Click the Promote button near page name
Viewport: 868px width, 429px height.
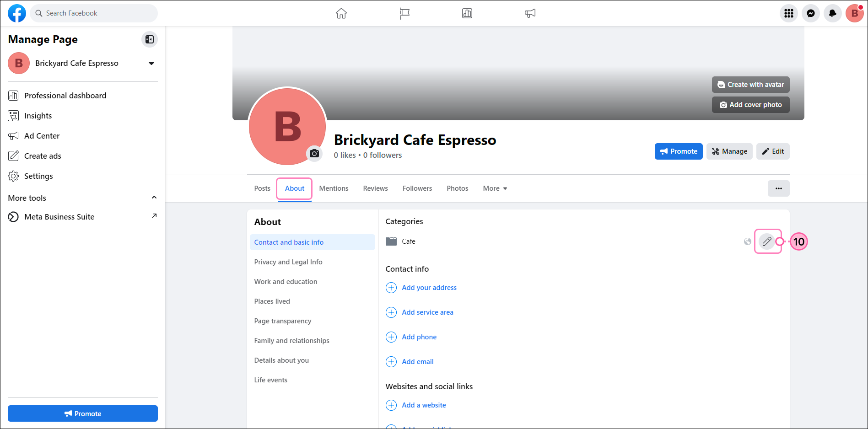click(679, 151)
